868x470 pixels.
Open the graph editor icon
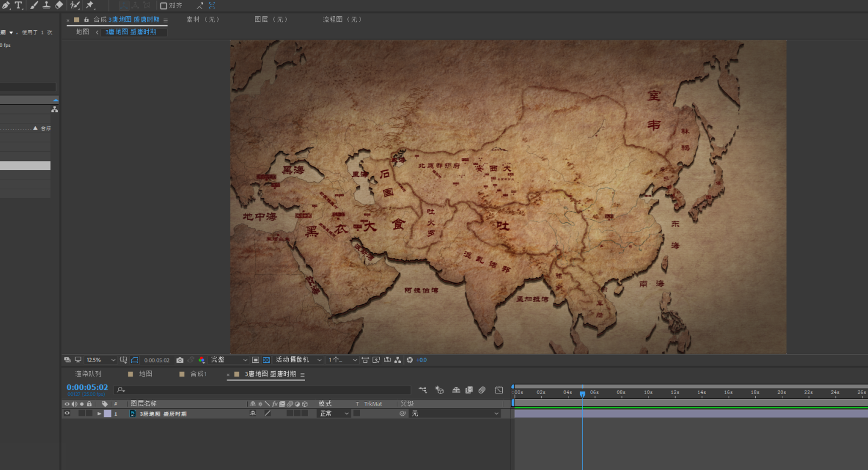498,390
